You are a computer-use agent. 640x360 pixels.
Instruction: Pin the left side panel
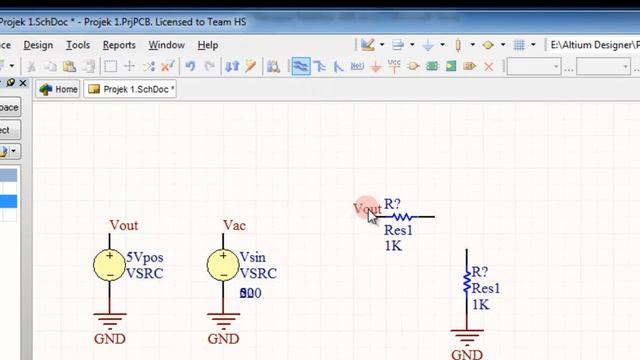coord(11,83)
